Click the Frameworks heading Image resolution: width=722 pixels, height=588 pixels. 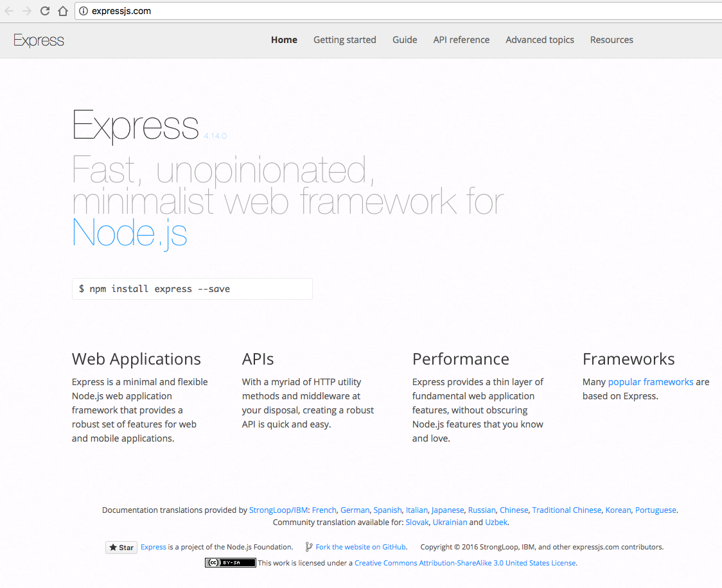(x=628, y=359)
